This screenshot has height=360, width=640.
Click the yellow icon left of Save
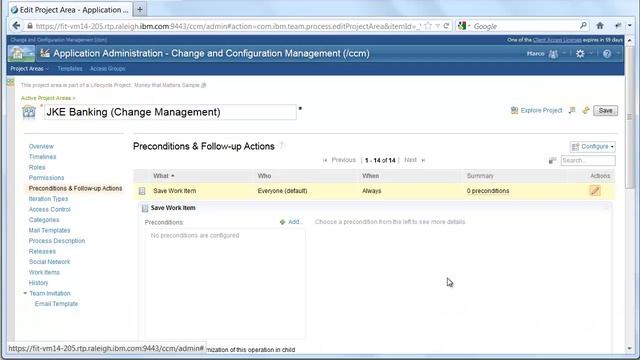click(586, 110)
